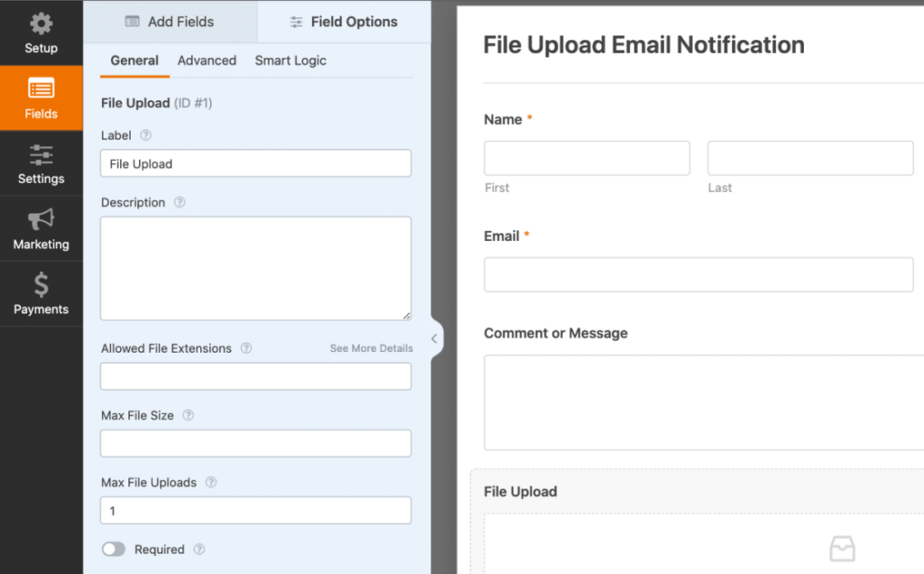This screenshot has width=924, height=574.
Task: Click inside the Label input field
Action: point(255,163)
